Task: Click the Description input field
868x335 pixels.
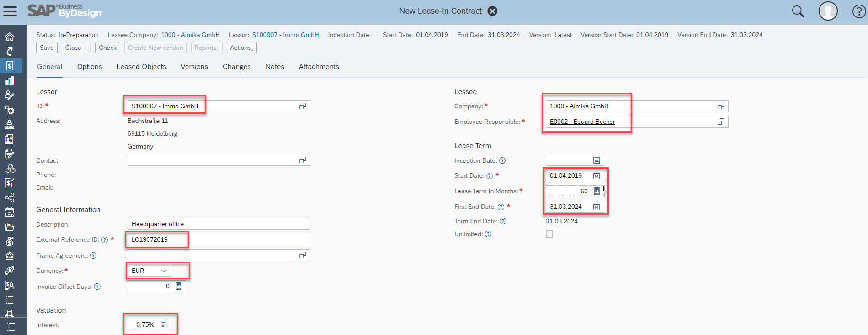Action: tap(218, 224)
